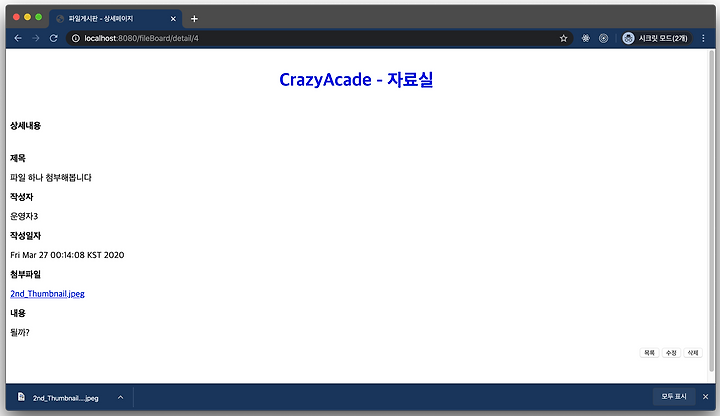Image resolution: width=720 pixels, height=416 pixels.
Task: Click the 작성일자 label
Action: coord(25,236)
